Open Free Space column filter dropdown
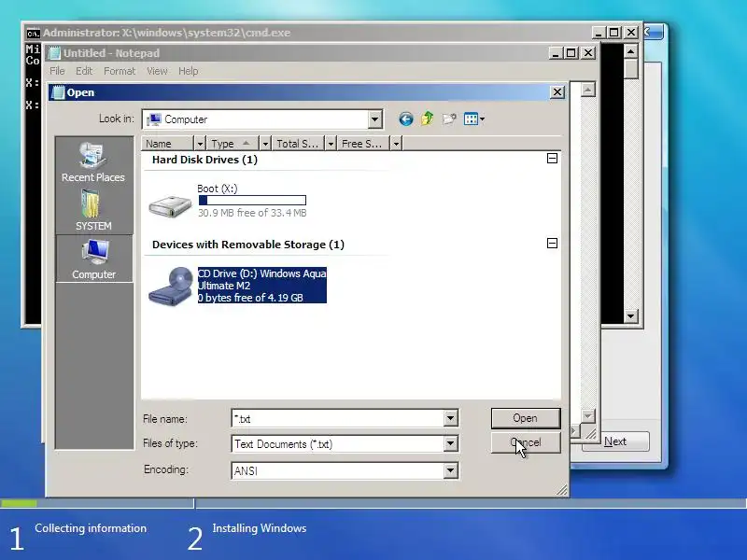This screenshot has height=560, width=747. tap(396, 144)
